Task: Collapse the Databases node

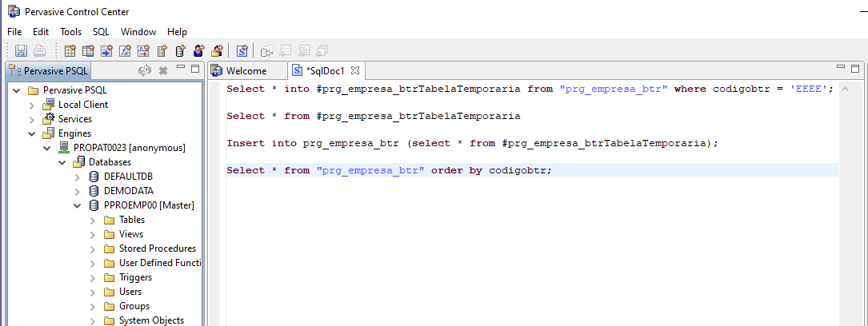Action: pos(62,162)
